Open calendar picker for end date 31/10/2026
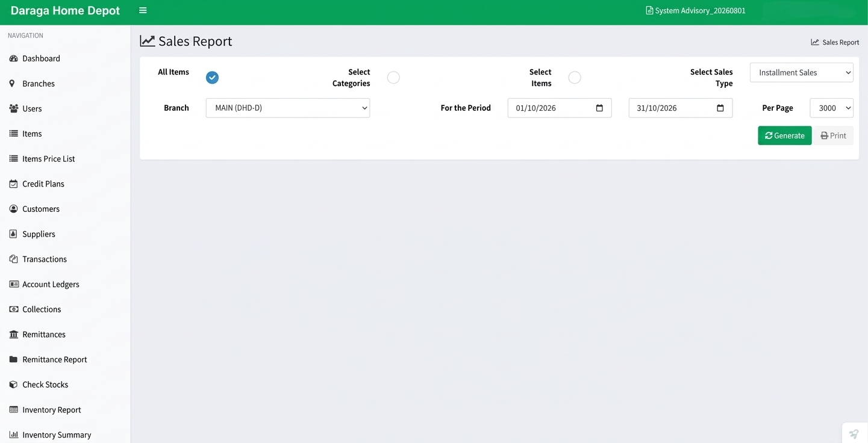868x443 pixels. (x=720, y=108)
